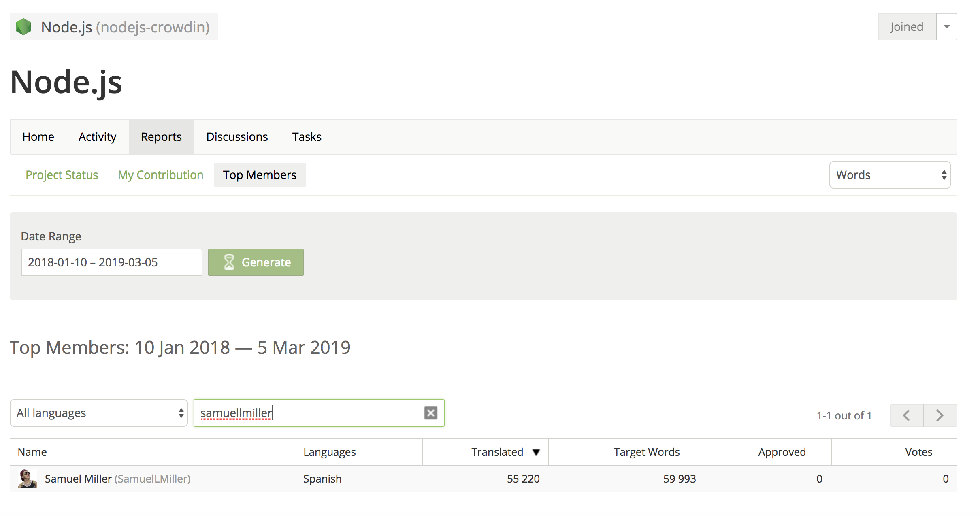Go to the Home tab
980x515 pixels.
(x=38, y=137)
